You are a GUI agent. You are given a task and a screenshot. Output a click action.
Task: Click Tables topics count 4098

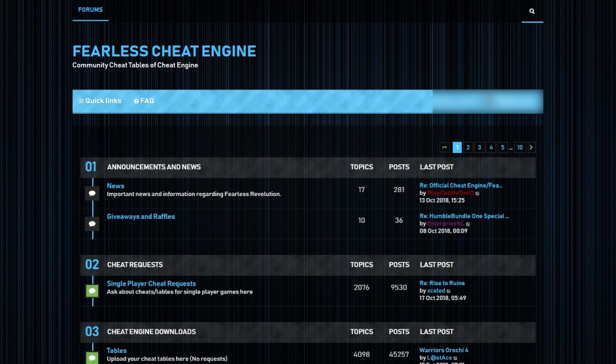pyautogui.click(x=362, y=354)
